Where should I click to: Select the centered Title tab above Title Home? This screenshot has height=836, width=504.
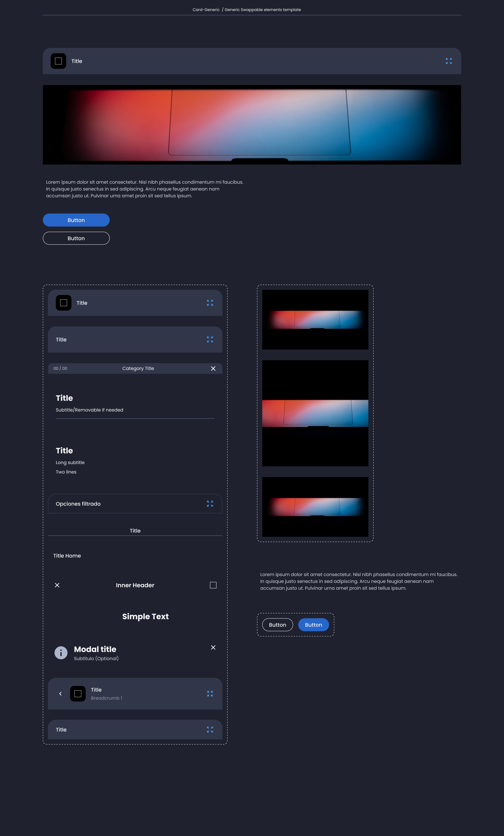click(135, 531)
